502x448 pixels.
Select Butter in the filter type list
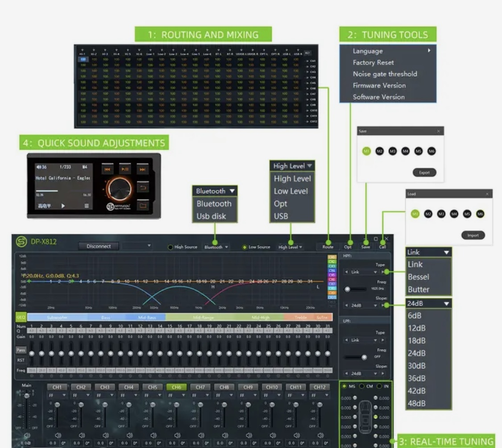(418, 289)
